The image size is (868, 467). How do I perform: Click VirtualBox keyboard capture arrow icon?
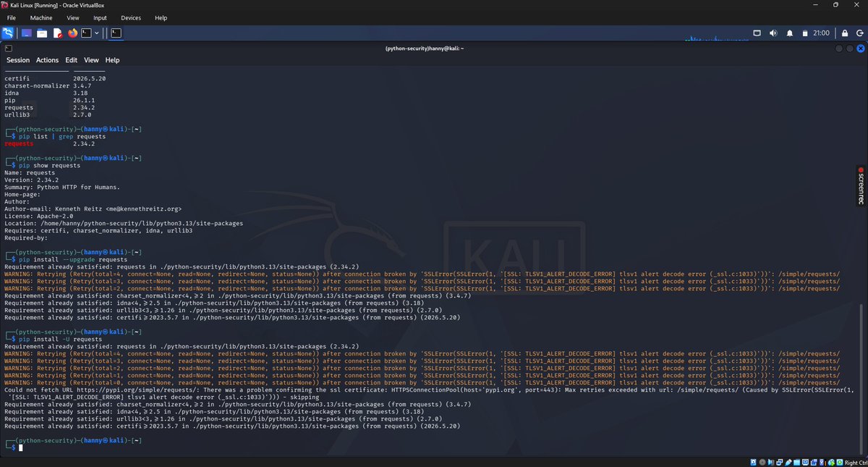[840, 463]
